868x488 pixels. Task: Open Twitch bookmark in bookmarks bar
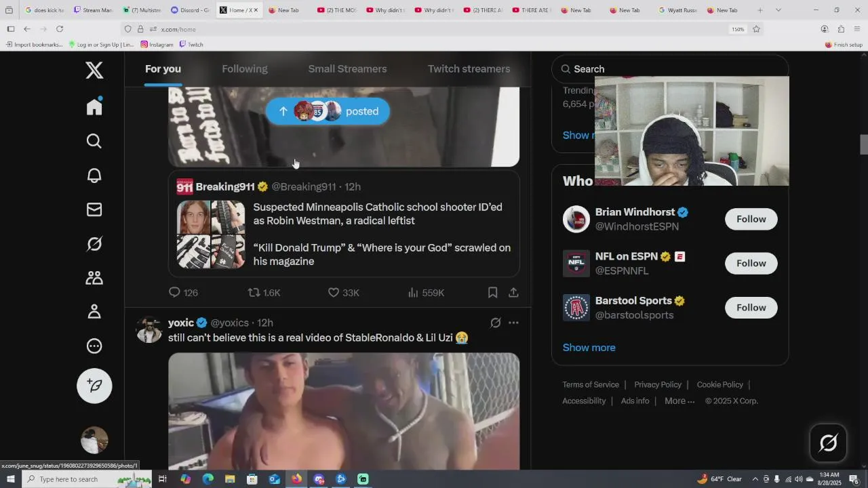[191, 45]
